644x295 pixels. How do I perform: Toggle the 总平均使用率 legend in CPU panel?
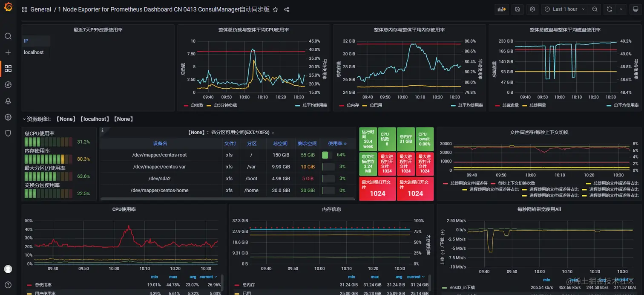(311, 105)
